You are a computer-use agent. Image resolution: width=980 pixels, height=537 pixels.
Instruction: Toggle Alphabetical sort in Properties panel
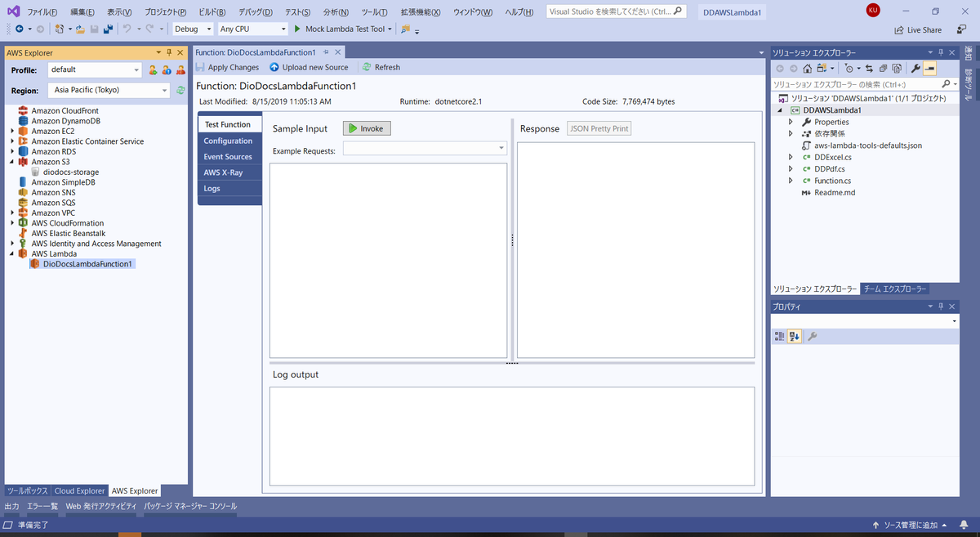click(795, 336)
